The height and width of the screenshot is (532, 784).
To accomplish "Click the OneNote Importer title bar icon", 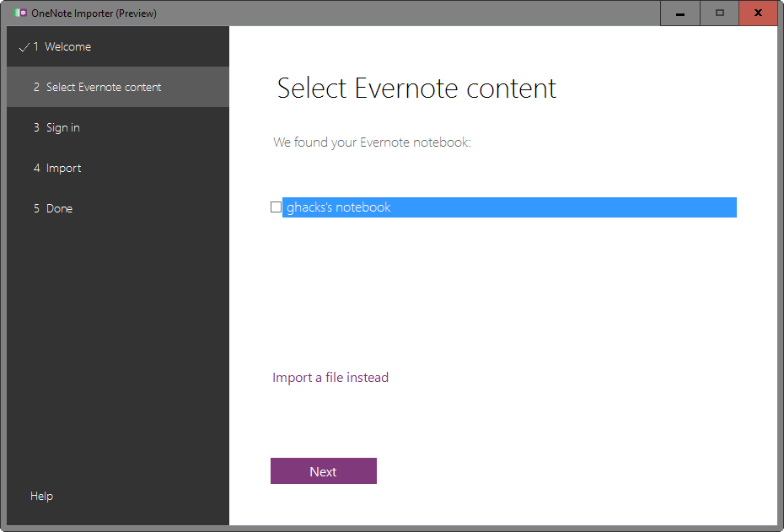I will point(20,13).
